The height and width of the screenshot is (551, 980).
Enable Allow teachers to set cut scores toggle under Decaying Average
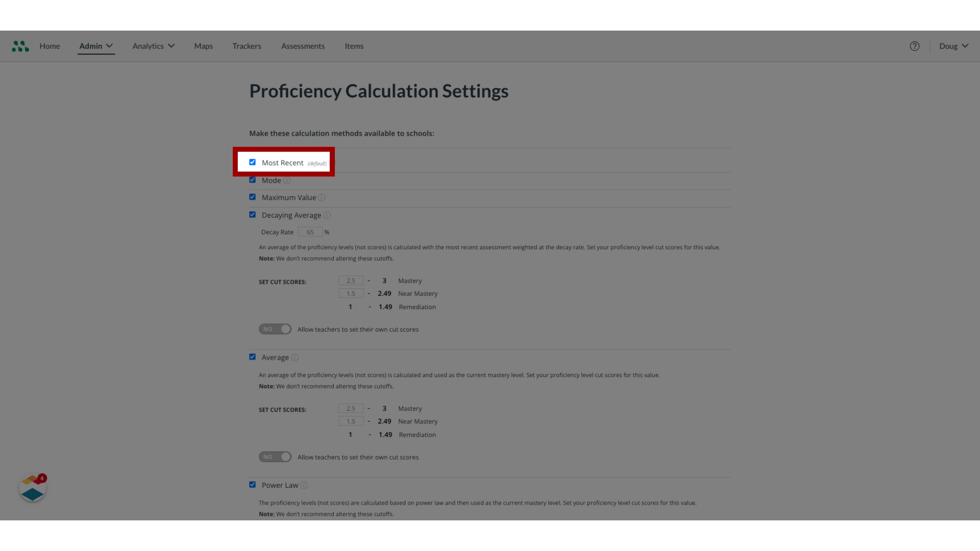click(275, 329)
